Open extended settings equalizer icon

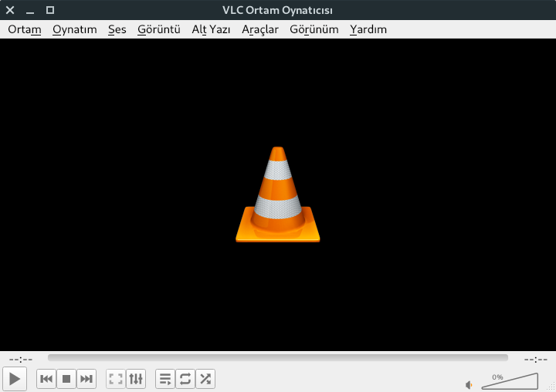(136, 379)
